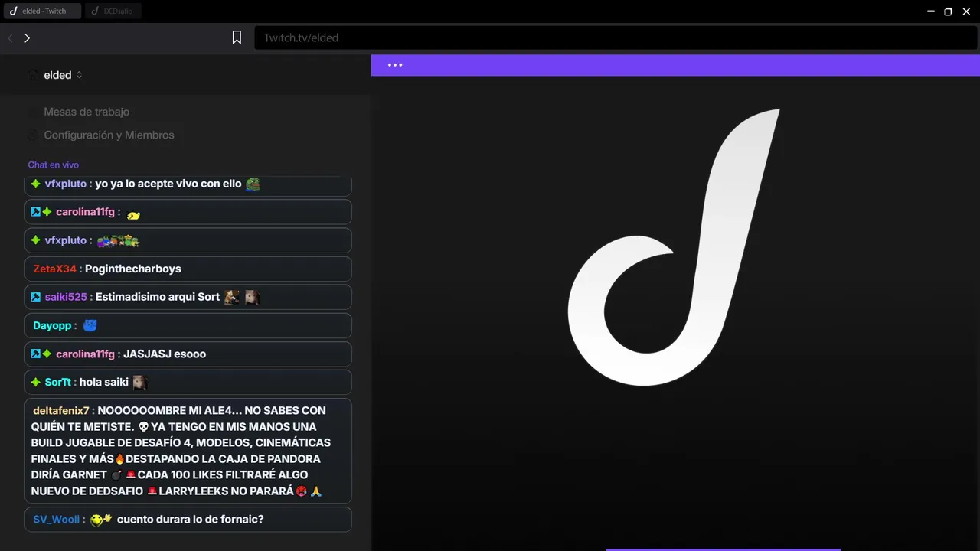This screenshot has height=551, width=980.
Task: Click the home icon beside elded
Action: 33,75
